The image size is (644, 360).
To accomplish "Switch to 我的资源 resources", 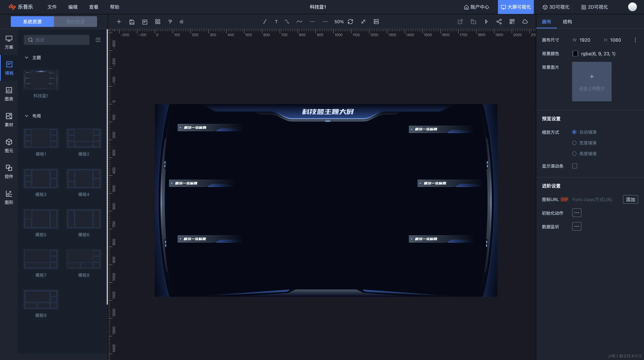I will tap(75, 22).
